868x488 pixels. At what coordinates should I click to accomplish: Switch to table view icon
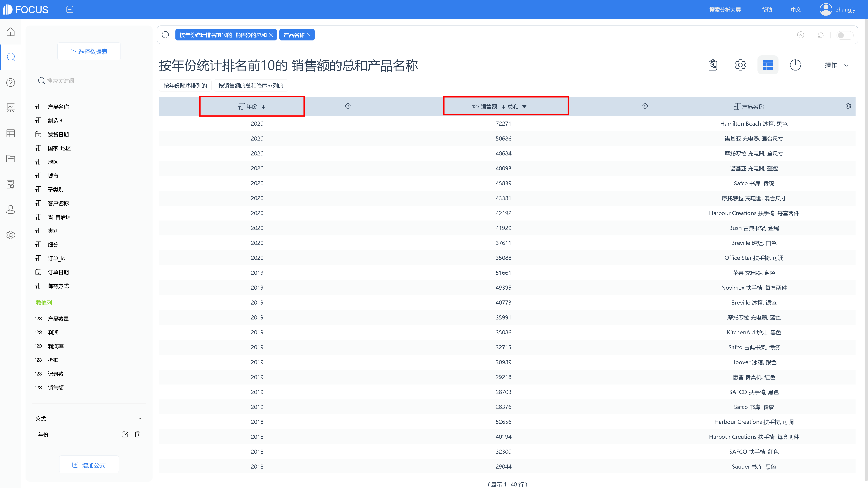(768, 65)
